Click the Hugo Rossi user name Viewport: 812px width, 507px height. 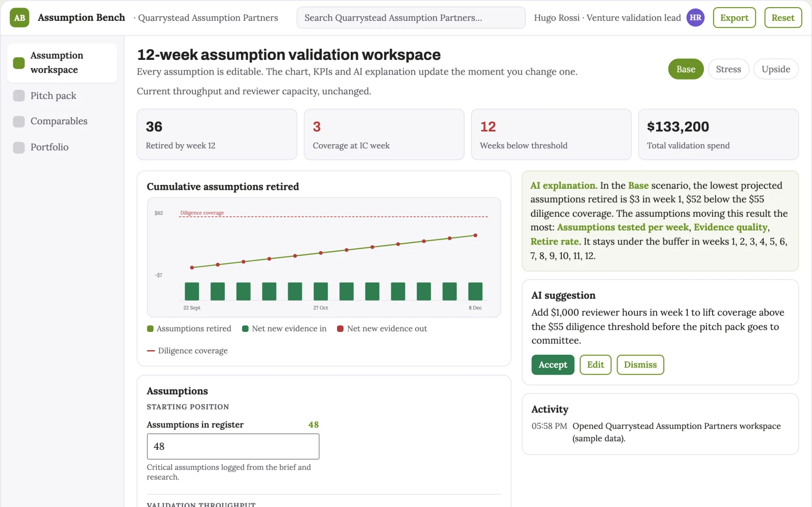557,18
